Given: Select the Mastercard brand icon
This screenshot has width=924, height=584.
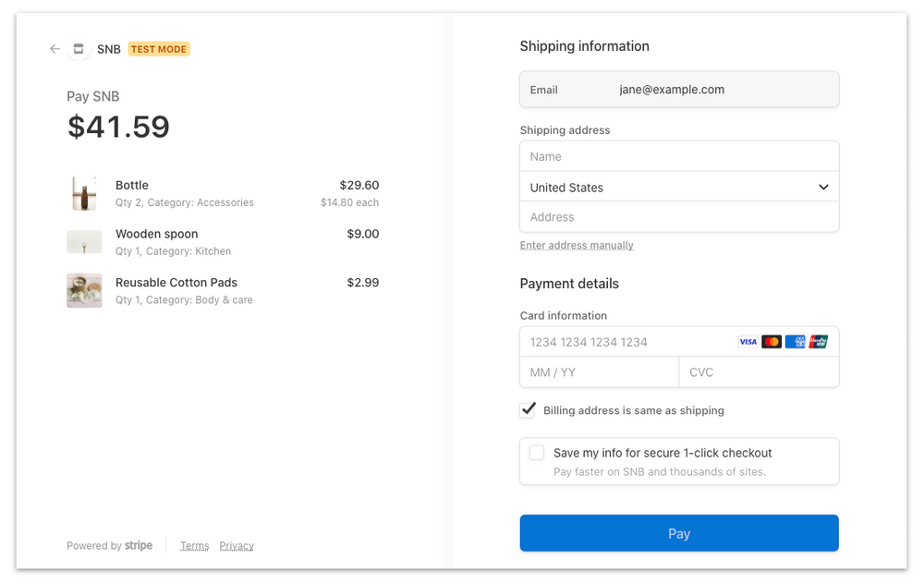Looking at the screenshot, I should (x=772, y=341).
